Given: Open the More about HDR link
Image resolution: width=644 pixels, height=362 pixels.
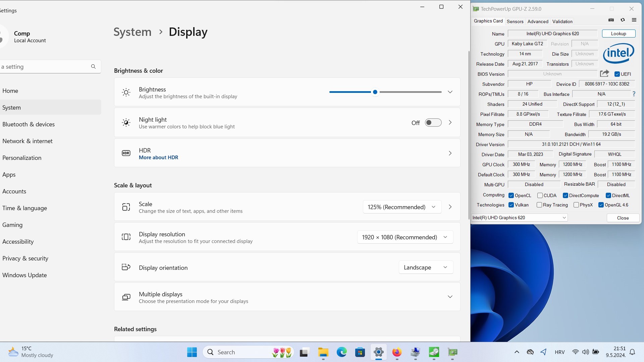Looking at the screenshot, I should click(x=158, y=158).
